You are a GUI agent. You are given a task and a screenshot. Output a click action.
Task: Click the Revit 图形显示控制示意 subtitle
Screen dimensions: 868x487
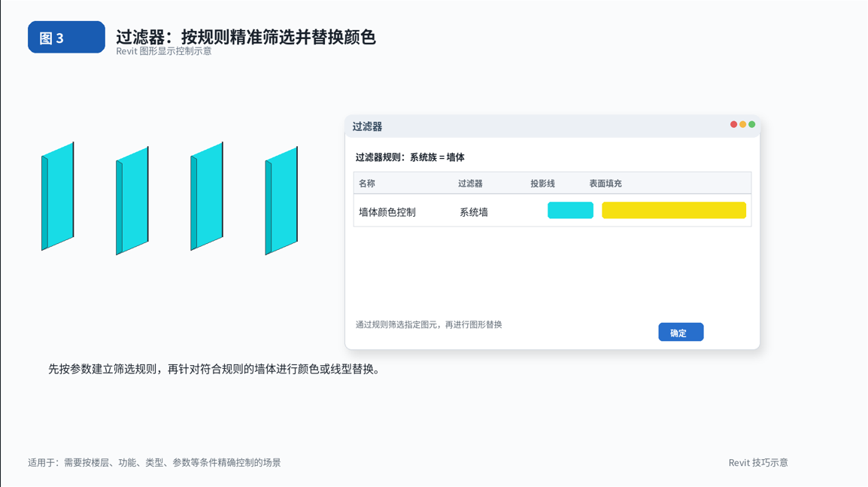[164, 51]
